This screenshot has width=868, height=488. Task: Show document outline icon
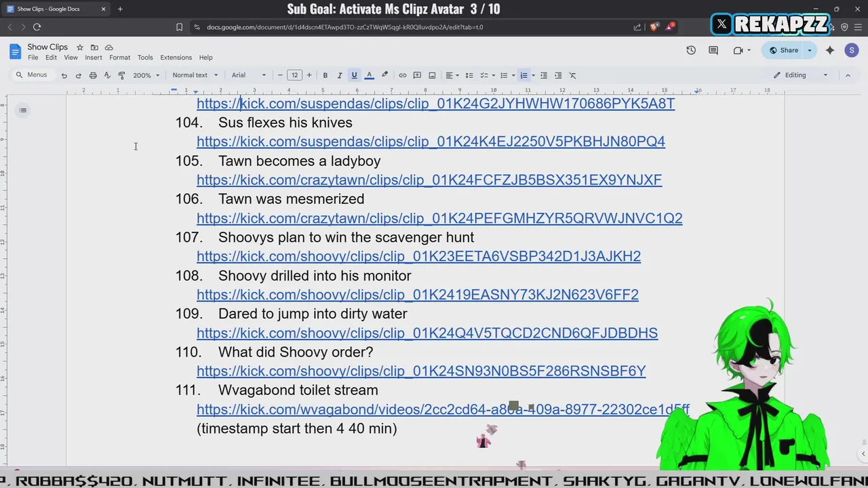[23, 110]
